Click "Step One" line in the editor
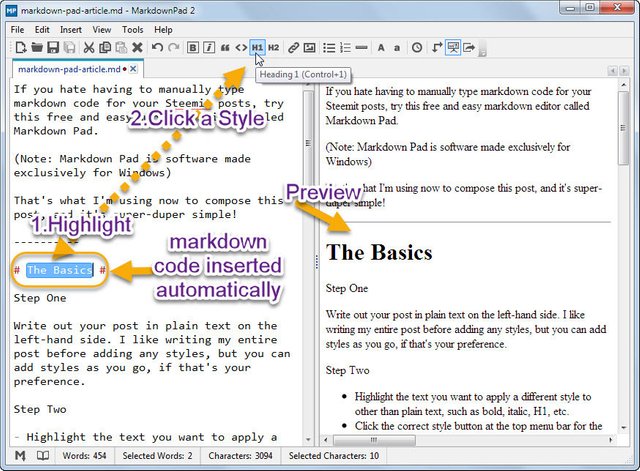This screenshot has height=471, width=640. tap(40, 298)
